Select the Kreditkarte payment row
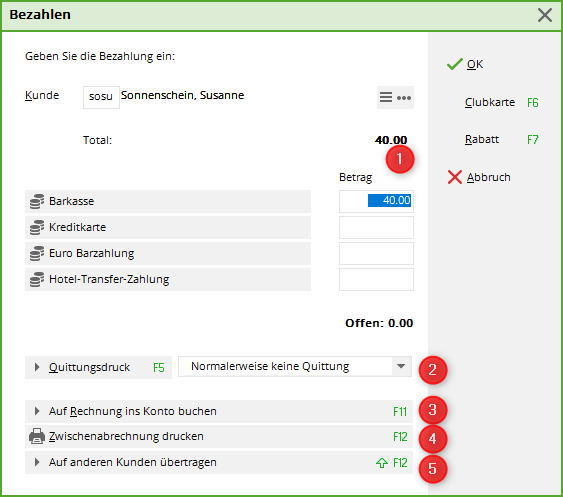This screenshot has height=497, width=563. [x=168, y=227]
